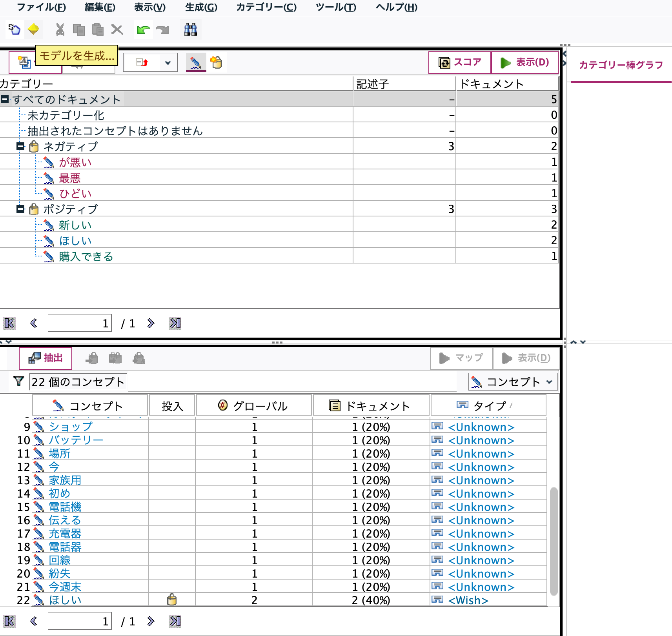Click the Copy icon in the toolbar
This screenshot has width=672, height=636.
[78, 29]
